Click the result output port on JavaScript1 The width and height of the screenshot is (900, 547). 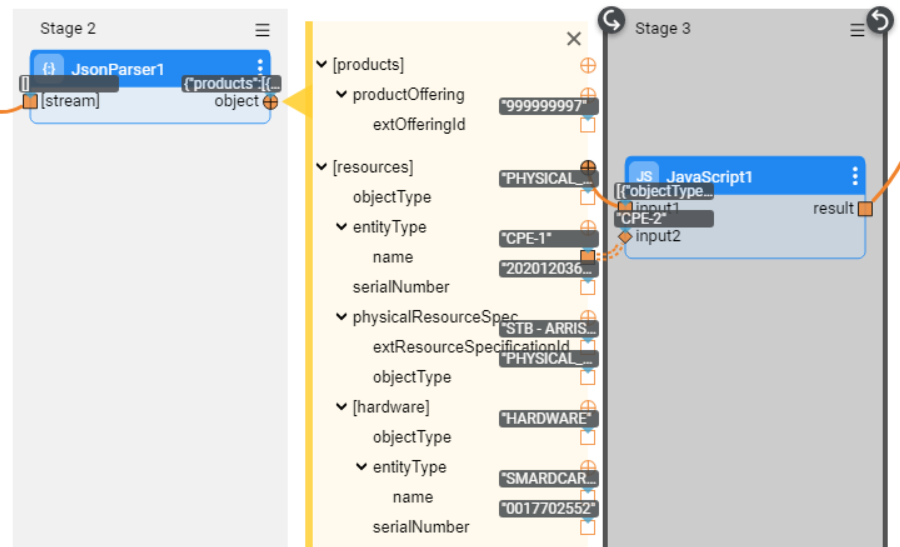pyautogui.click(x=865, y=208)
